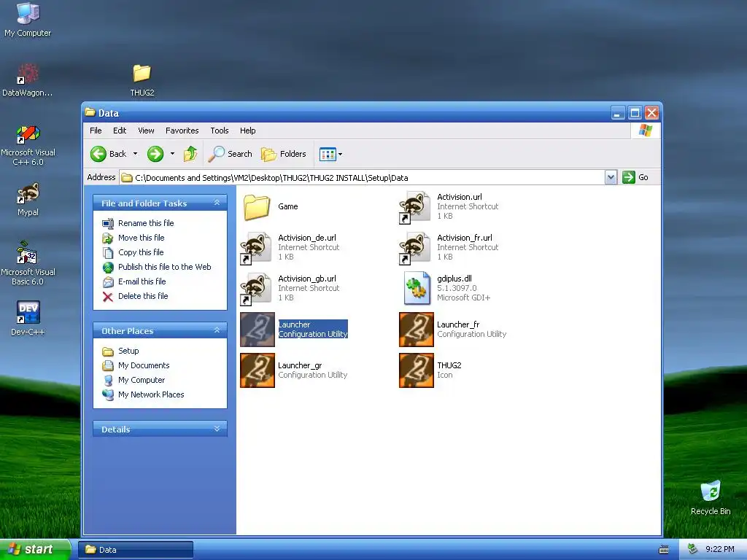Select the THUG2 icon file
The width and height of the screenshot is (747, 560).
point(417,370)
